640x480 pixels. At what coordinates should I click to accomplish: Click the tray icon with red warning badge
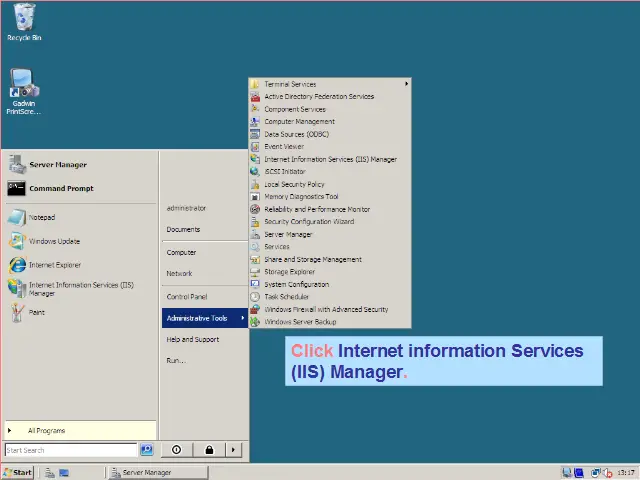tap(608, 473)
